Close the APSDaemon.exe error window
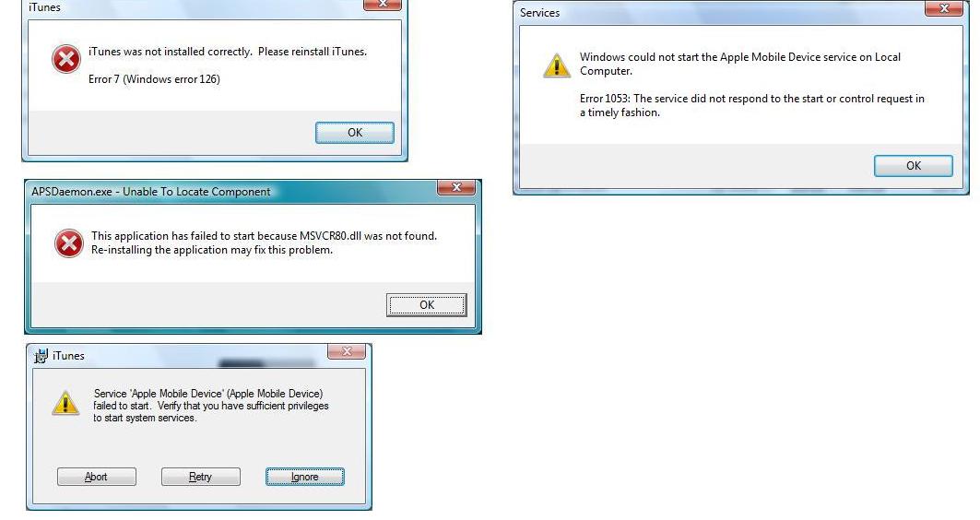980x520 pixels. (456, 187)
